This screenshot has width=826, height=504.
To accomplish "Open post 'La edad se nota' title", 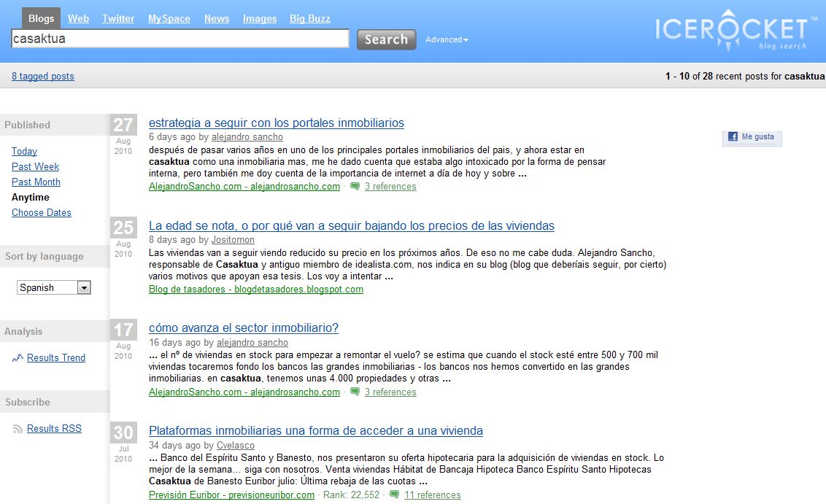I will (352, 225).
